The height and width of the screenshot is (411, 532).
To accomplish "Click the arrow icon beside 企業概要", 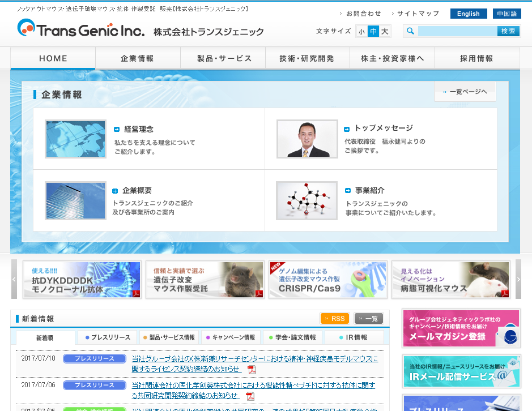I will [115, 191].
